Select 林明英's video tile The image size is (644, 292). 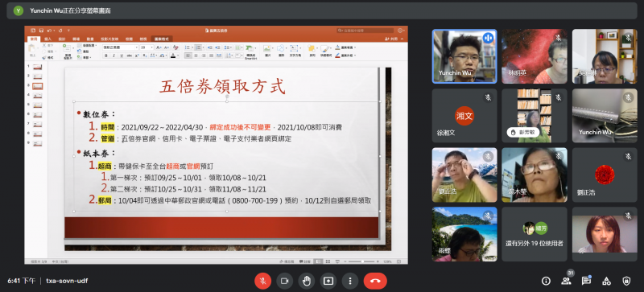pos(535,56)
